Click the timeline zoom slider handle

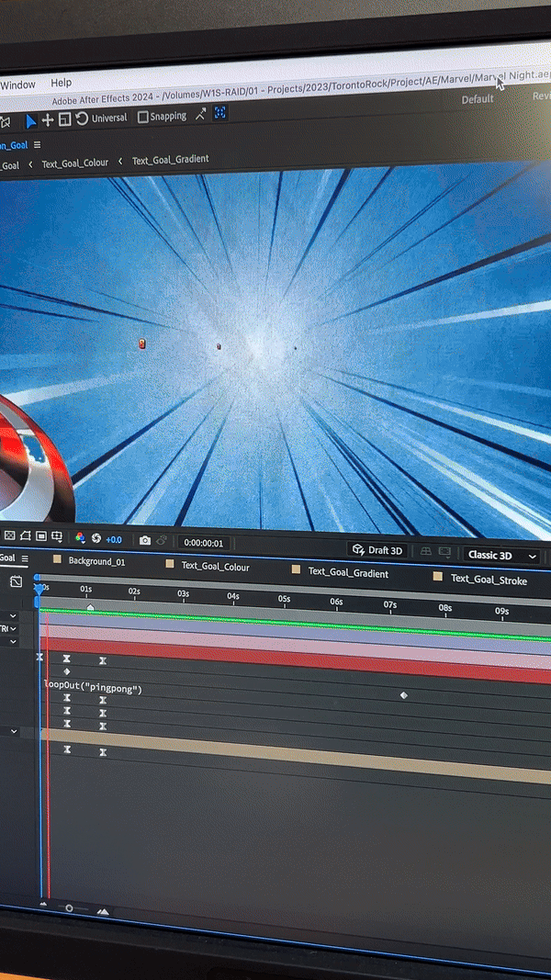click(69, 908)
